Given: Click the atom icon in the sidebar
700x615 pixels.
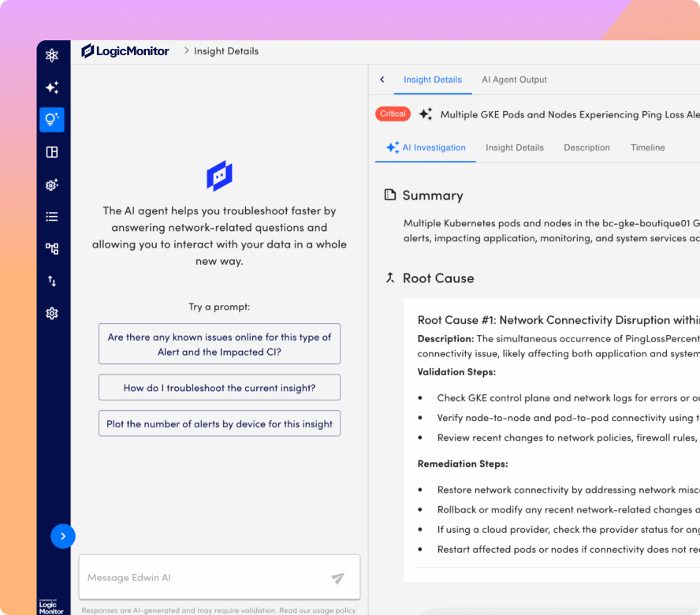Looking at the screenshot, I should (x=52, y=55).
